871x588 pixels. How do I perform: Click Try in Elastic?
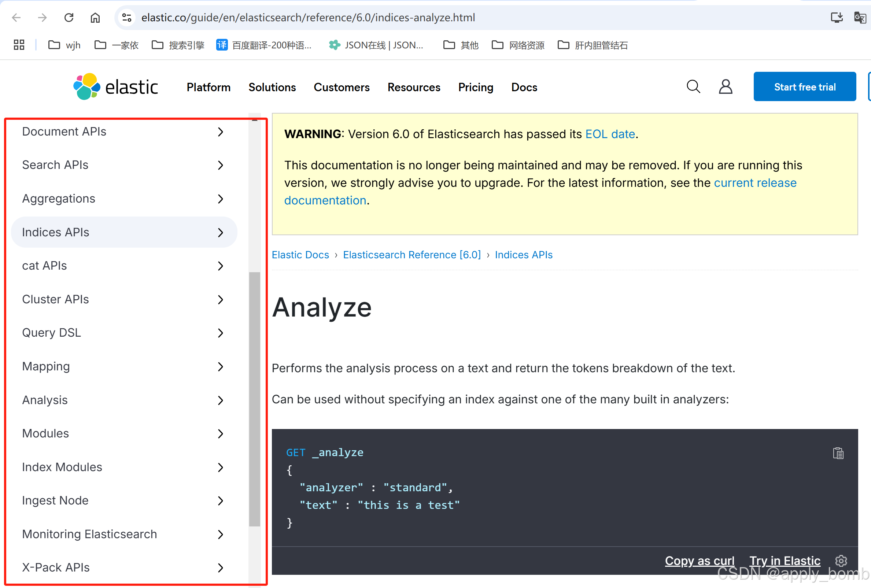point(785,561)
